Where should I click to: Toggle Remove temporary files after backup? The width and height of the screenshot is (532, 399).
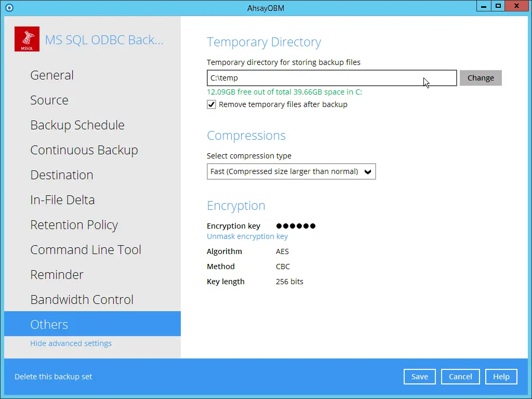211,104
